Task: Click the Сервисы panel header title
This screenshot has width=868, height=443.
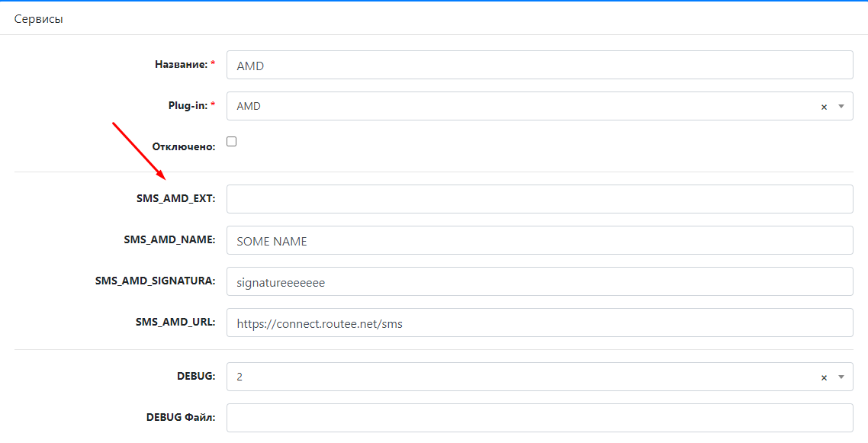Action: [x=39, y=19]
